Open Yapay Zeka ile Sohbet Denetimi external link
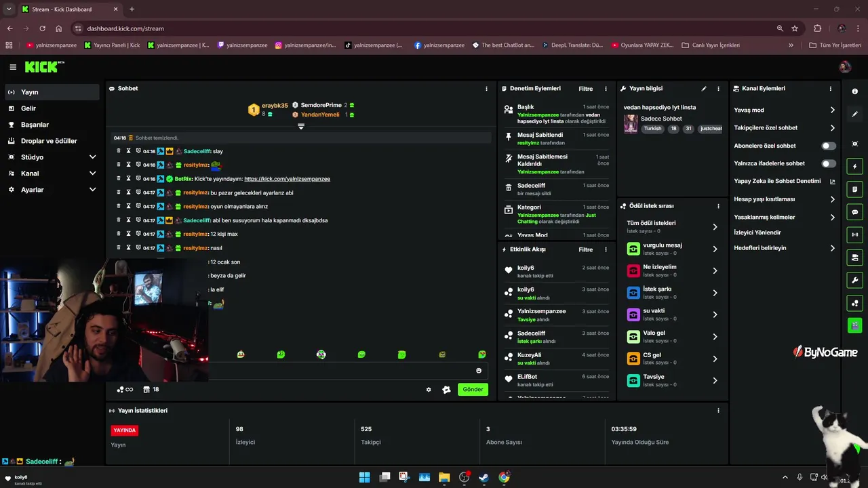This screenshot has width=868, height=488. point(833,182)
